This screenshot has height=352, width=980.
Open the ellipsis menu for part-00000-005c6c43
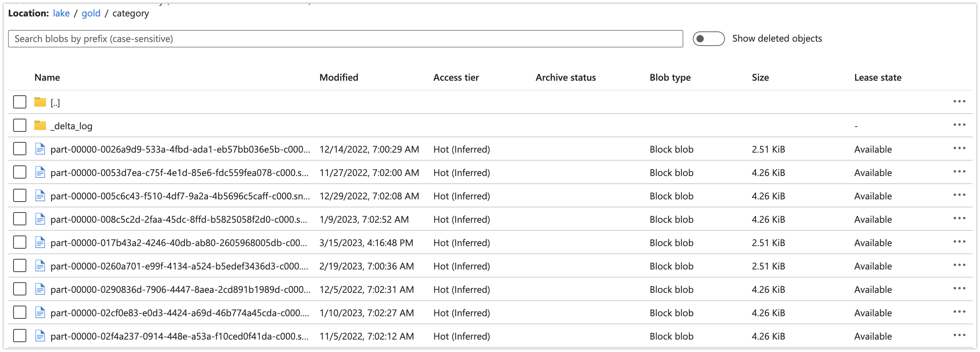point(960,195)
